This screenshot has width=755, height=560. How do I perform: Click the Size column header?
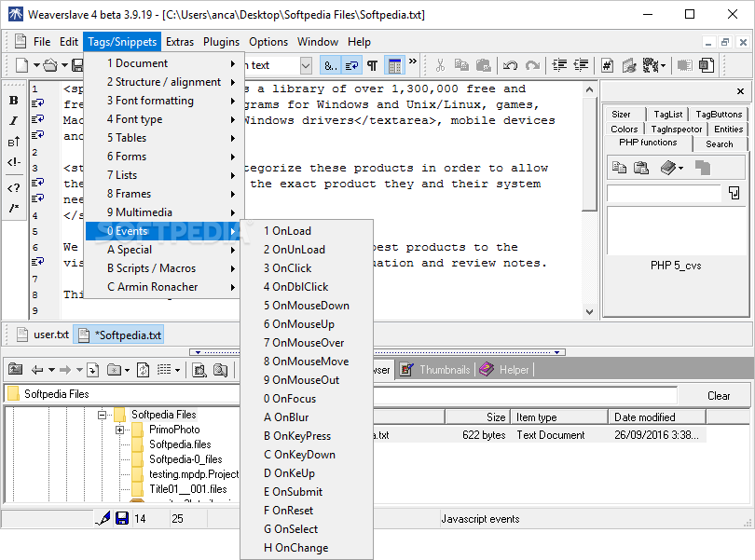(476, 417)
